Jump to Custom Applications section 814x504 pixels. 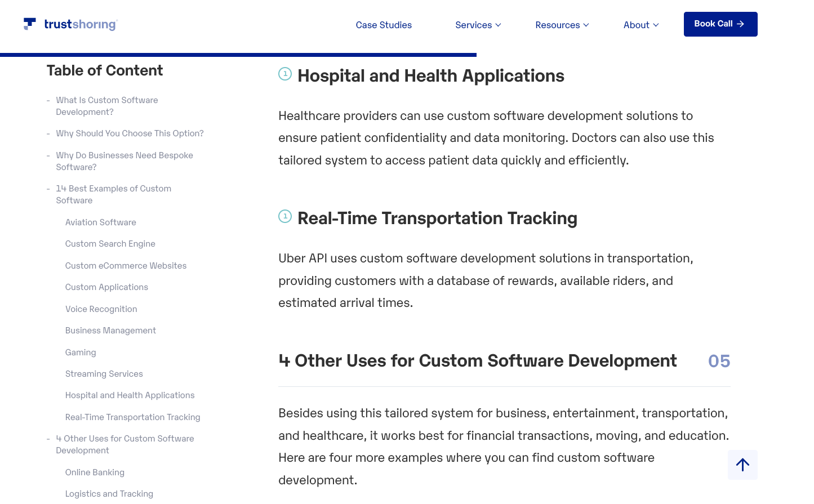(106, 287)
